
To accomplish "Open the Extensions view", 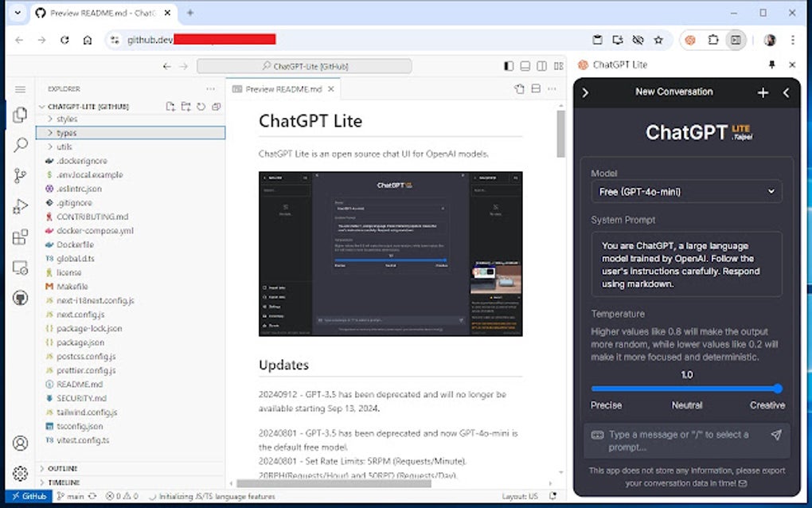I will click(x=20, y=236).
